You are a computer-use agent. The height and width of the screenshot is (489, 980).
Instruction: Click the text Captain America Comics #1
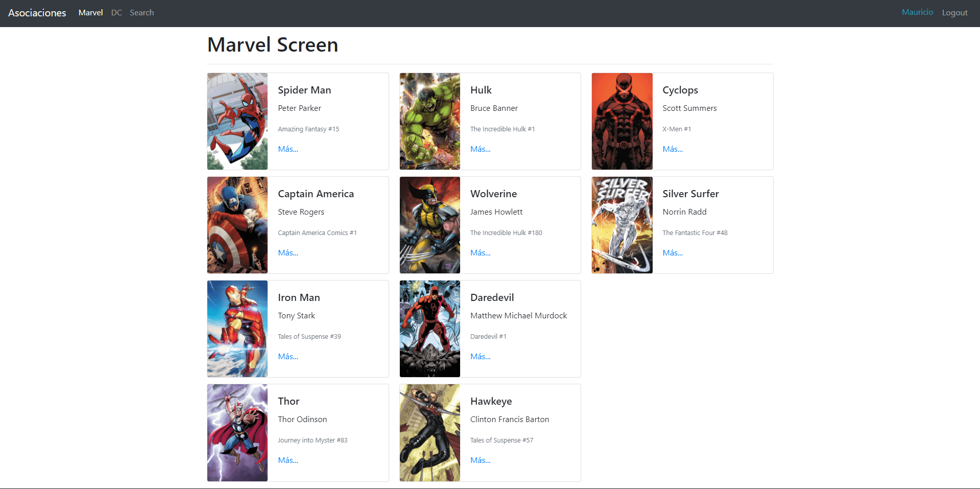(x=317, y=233)
